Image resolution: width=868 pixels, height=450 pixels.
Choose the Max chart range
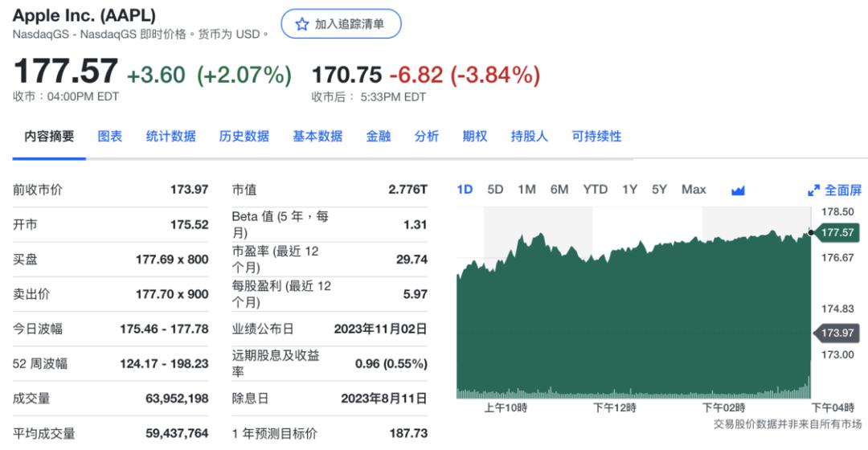[694, 190]
